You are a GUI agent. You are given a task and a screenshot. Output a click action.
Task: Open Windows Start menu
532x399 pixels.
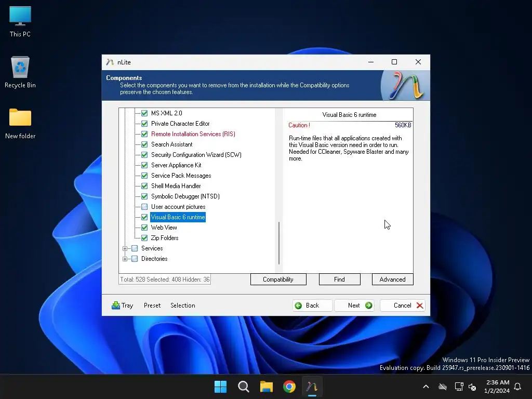(220, 387)
